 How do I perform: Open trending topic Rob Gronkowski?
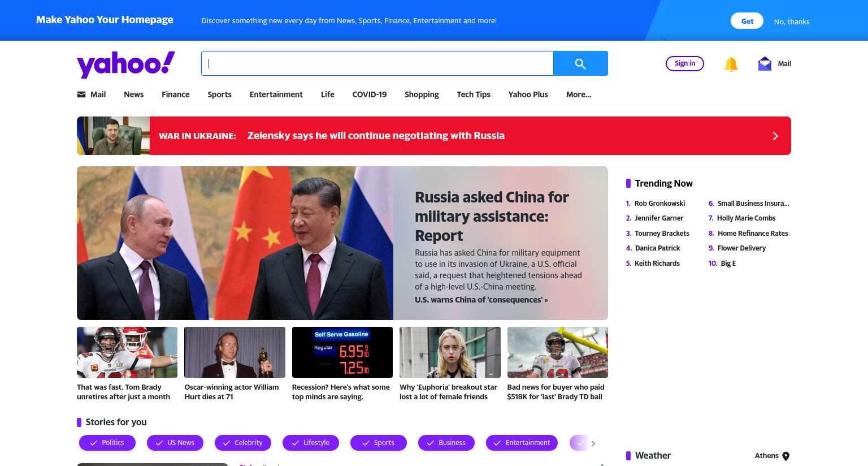tap(659, 204)
